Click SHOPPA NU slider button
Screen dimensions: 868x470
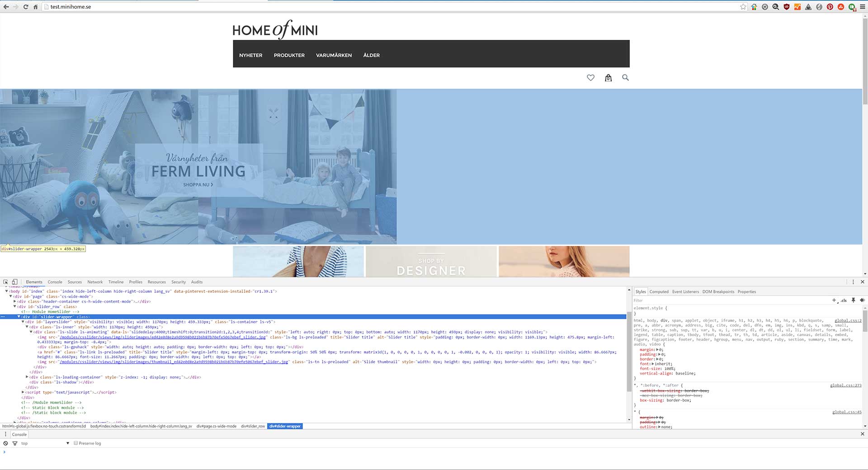198,185
